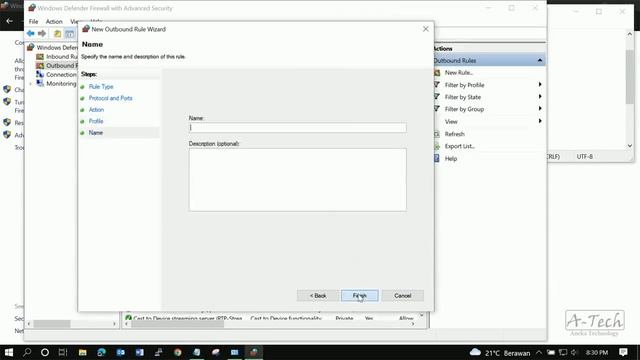The width and height of the screenshot is (640, 360).
Task: Open the View submenu arrow
Action: click(x=540, y=121)
